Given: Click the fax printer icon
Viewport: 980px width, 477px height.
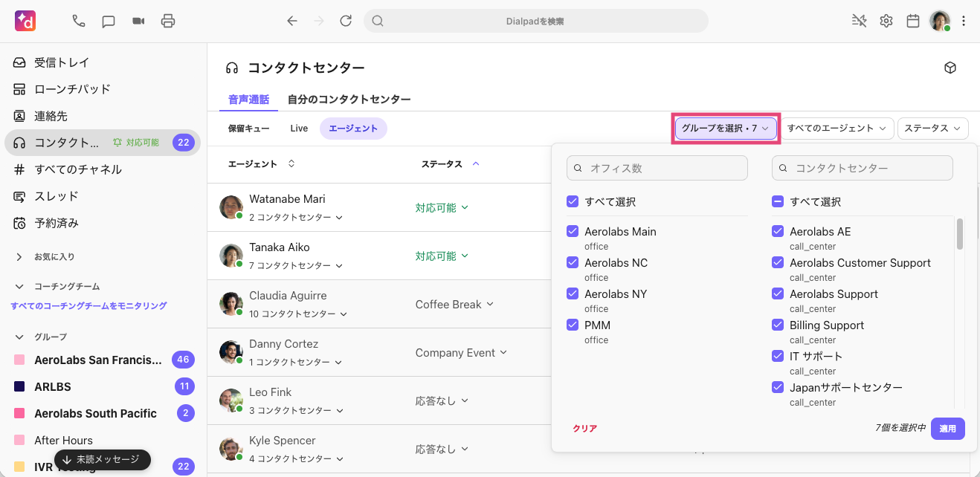Looking at the screenshot, I should pos(168,21).
